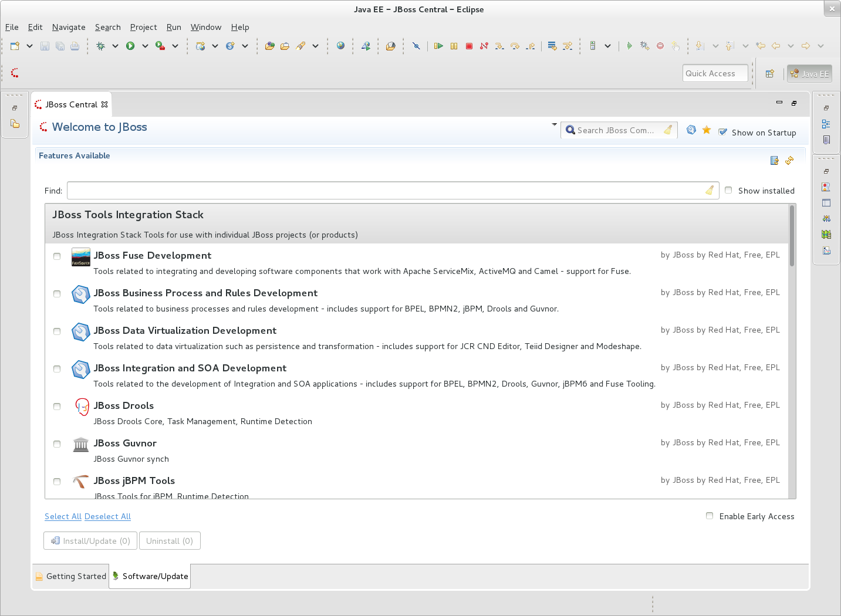This screenshot has height=616, width=841.
Task: Click the Deselect All link
Action: 107,516
